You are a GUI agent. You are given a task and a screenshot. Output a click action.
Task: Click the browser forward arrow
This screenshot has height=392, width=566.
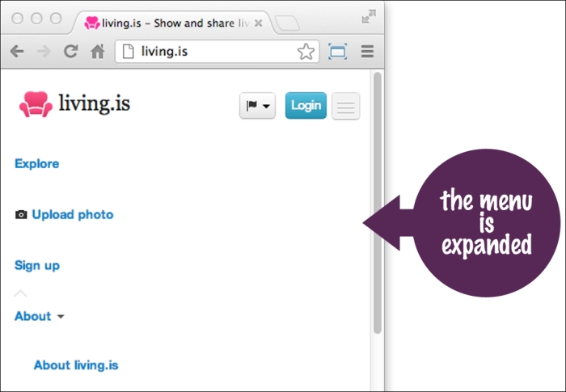tap(44, 52)
